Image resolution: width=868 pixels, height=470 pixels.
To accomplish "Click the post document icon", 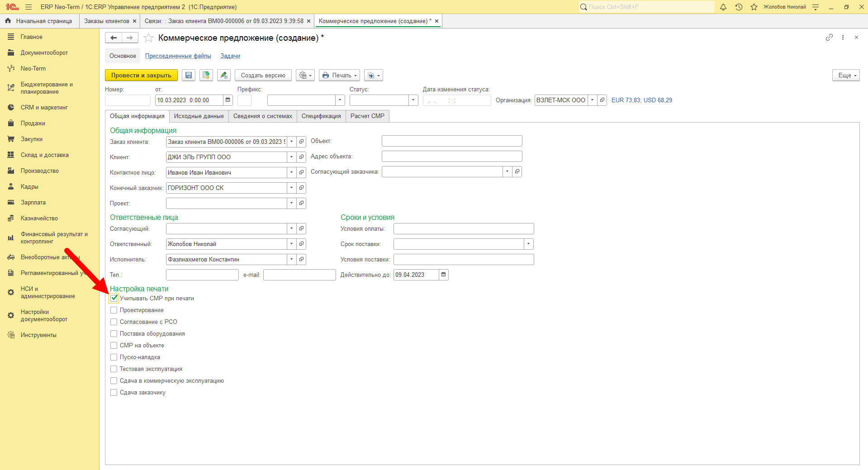I will pos(206,75).
